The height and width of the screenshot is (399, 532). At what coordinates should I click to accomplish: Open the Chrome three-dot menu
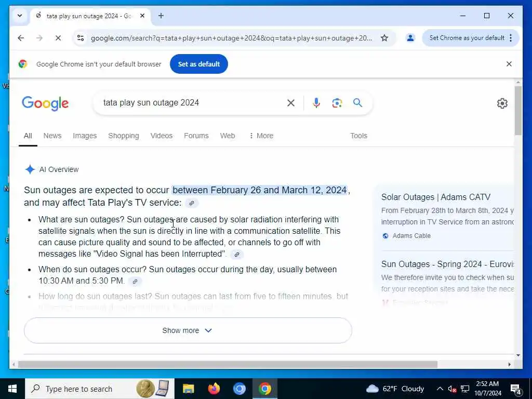click(x=511, y=38)
